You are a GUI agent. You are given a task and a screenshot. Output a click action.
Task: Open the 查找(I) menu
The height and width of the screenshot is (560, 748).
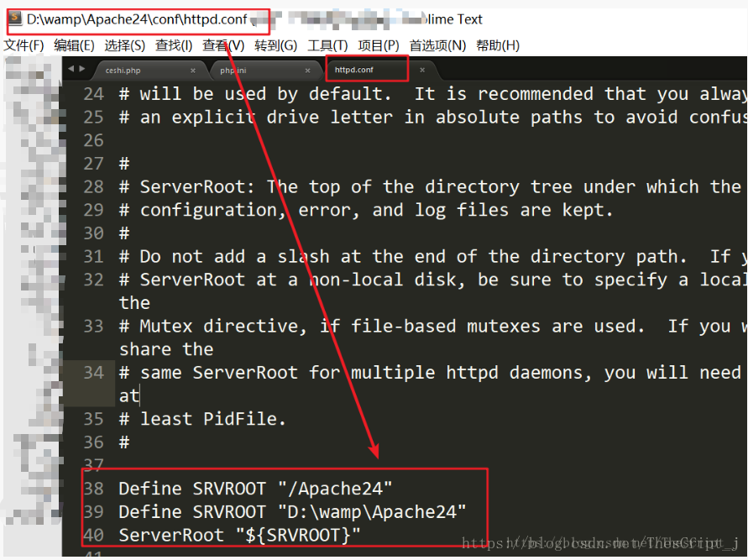pos(174,46)
